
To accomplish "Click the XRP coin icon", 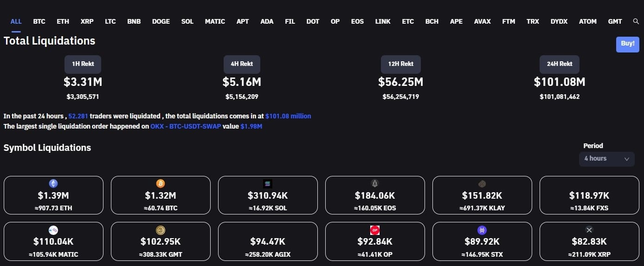I will click(x=589, y=230).
